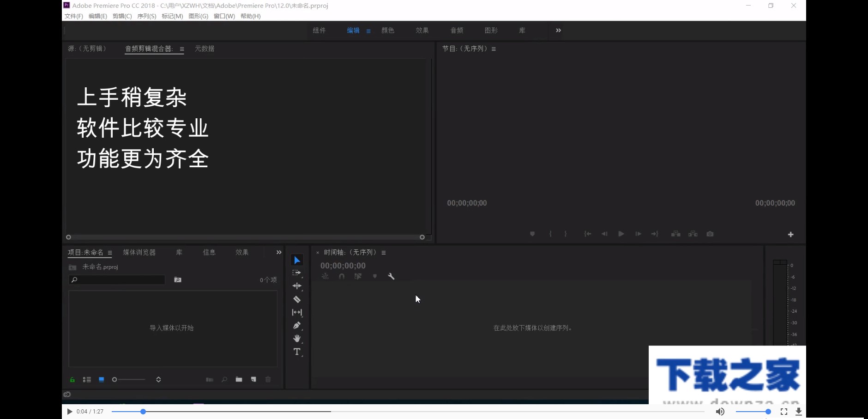Open the Timeline panel menu
The width and height of the screenshot is (868, 419).
click(384, 252)
